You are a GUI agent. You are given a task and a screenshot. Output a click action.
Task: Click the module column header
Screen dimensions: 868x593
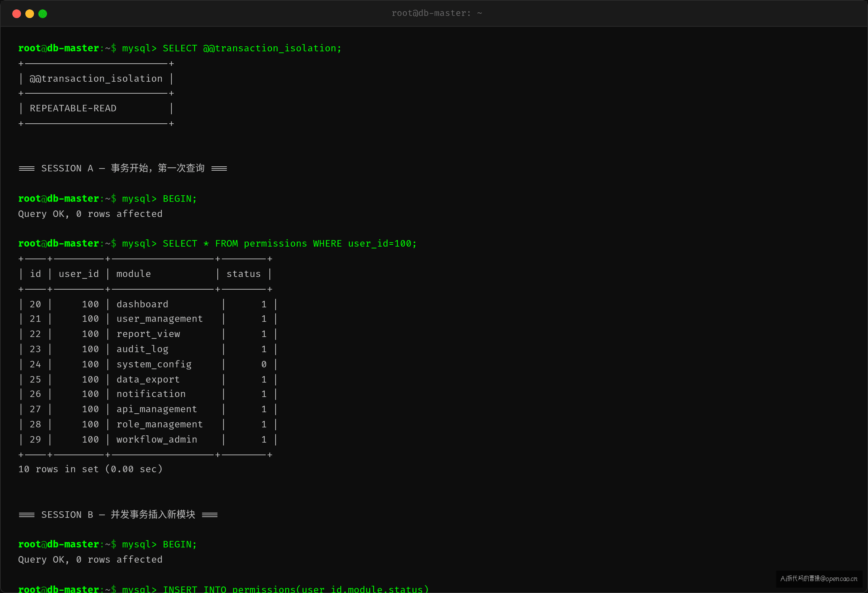(x=133, y=274)
